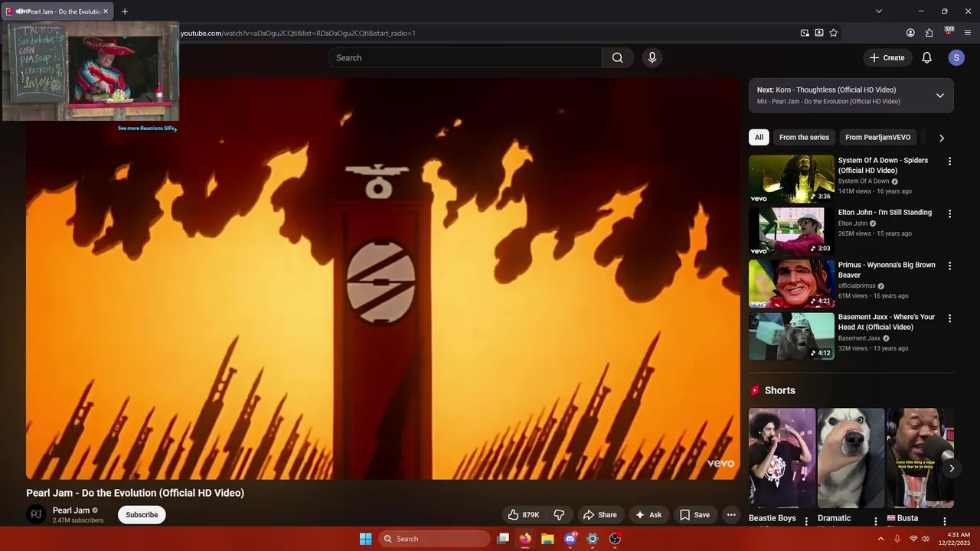Screen dimensions: 980x551
Task: Dislike the Pearl Jam video
Action: tap(559, 515)
